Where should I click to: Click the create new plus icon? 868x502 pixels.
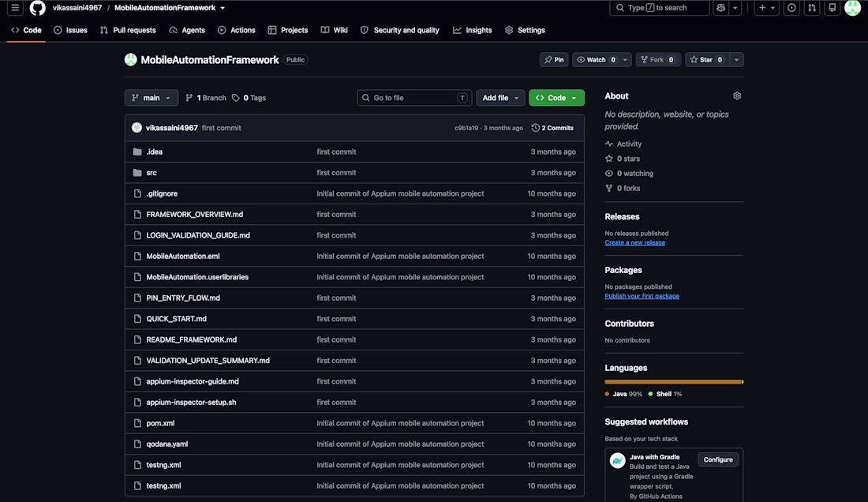[762, 8]
